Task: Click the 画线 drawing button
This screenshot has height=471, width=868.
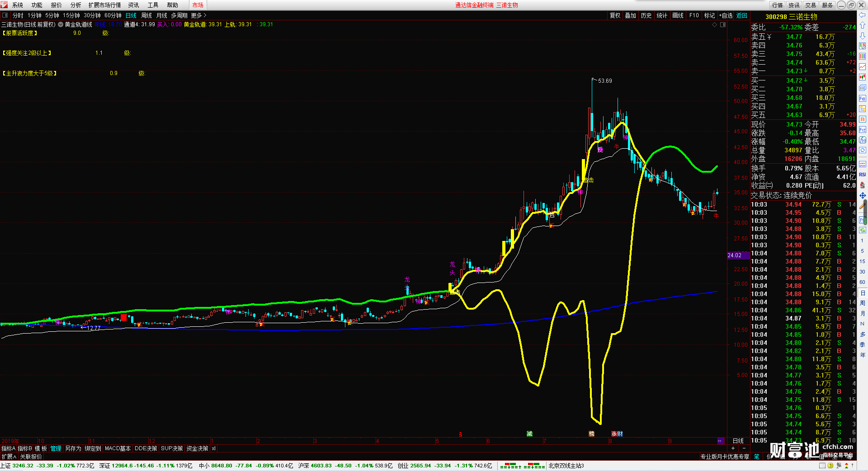Action: click(678, 15)
